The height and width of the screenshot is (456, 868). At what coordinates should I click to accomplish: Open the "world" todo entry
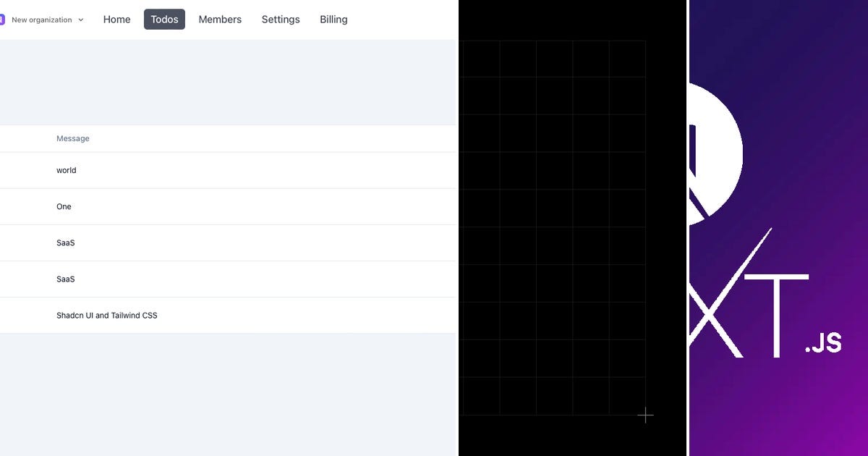coord(66,170)
